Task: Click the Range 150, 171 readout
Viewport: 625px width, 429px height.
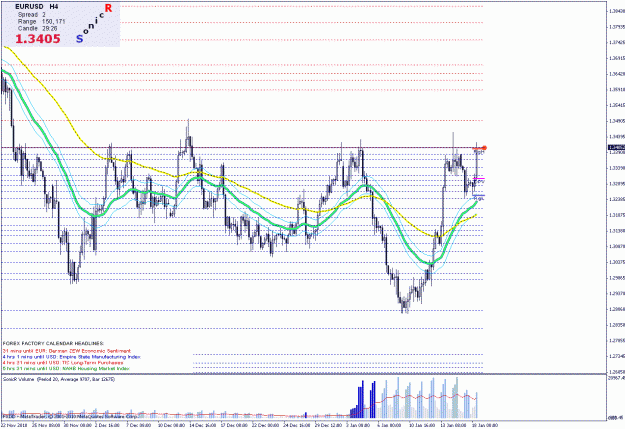Action: (x=41, y=22)
